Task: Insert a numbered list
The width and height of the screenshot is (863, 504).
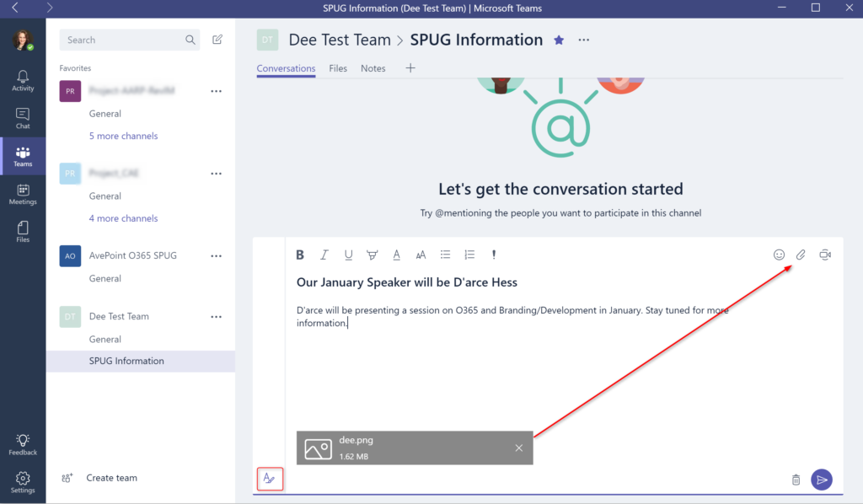Action: tap(469, 255)
